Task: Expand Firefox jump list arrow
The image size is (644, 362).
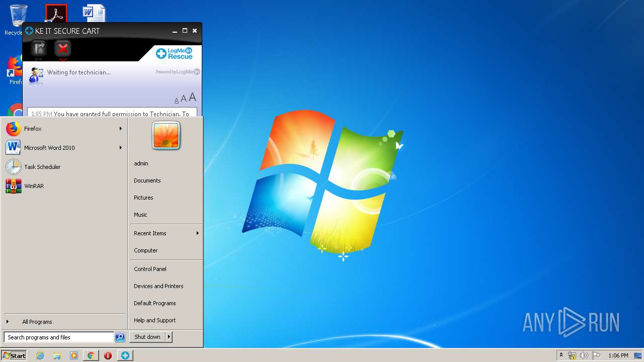Action: tap(121, 129)
